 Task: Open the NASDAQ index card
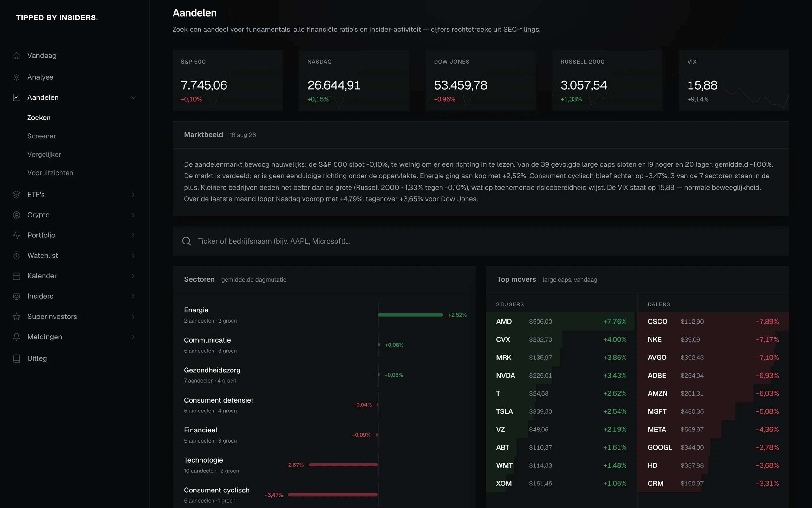click(x=354, y=81)
